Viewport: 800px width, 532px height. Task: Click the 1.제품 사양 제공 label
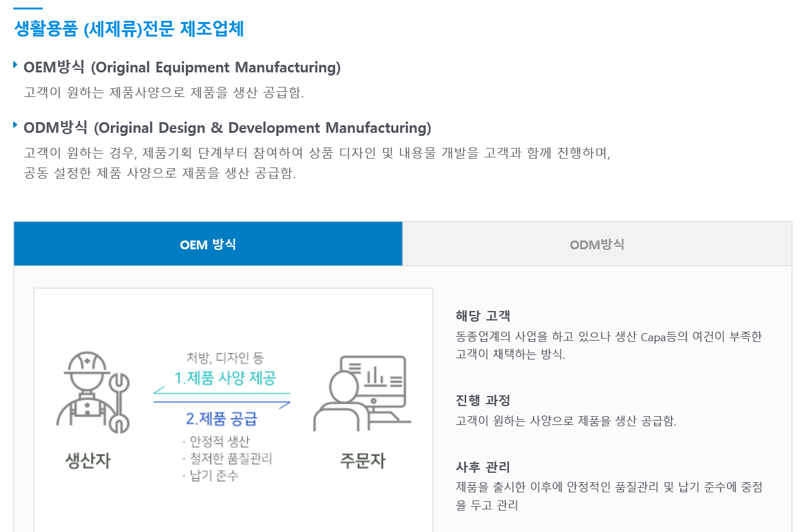click(x=225, y=378)
